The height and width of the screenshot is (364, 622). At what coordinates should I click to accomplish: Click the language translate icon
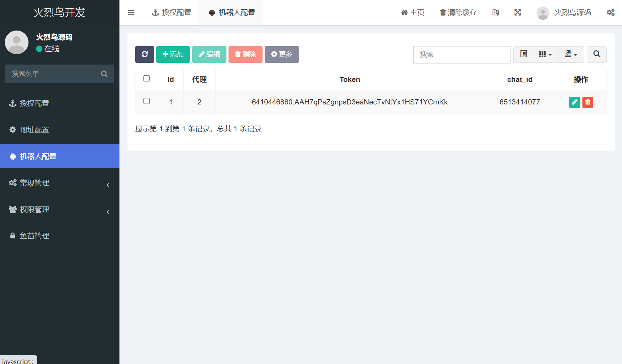496,12
